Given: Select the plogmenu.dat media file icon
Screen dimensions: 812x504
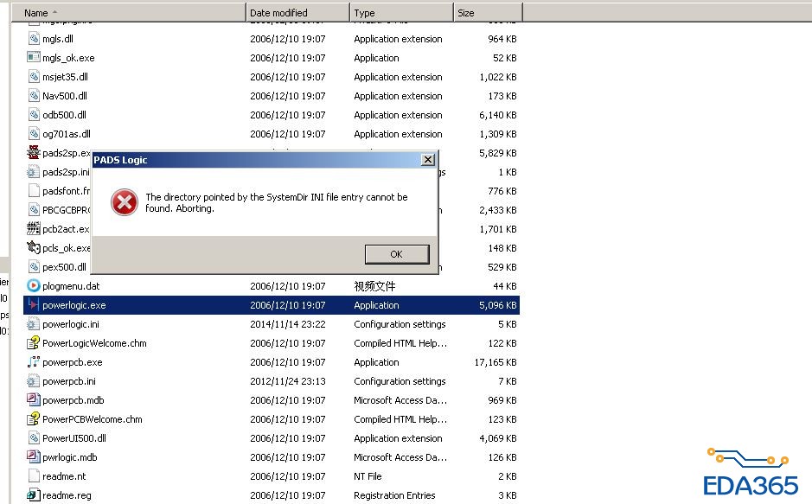Looking at the screenshot, I should (34, 285).
